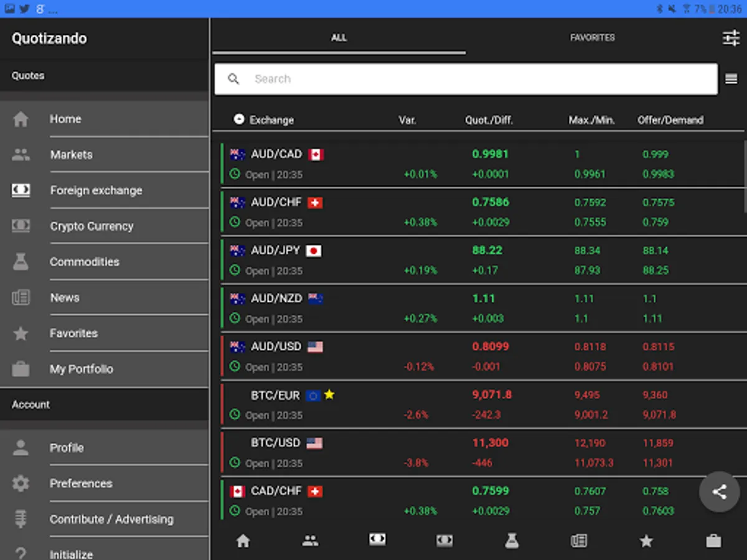
Task: Switch to the ALL tab
Action: (339, 38)
